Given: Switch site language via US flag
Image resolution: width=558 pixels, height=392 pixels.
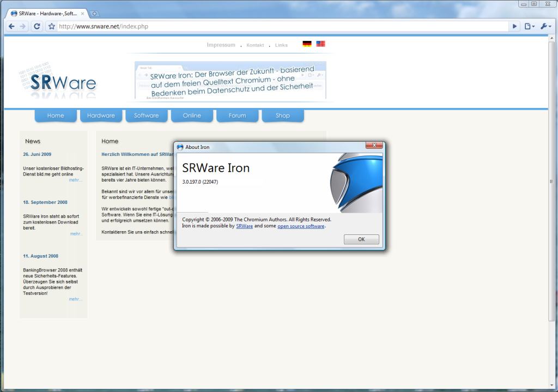Looking at the screenshot, I should coord(320,44).
